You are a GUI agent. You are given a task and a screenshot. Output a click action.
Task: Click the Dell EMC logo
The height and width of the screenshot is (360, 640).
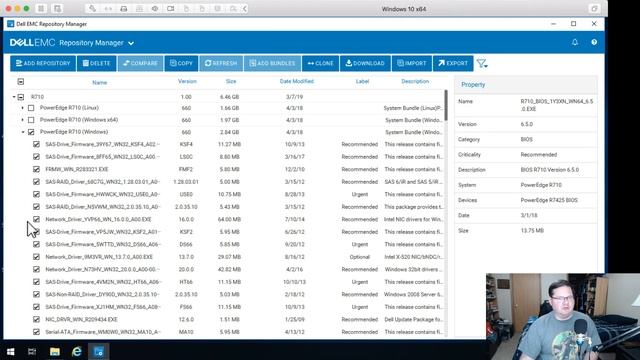click(32, 42)
